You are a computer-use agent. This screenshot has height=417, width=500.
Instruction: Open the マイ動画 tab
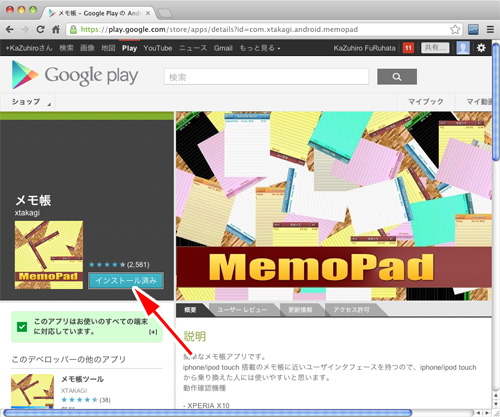(x=478, y=102)
